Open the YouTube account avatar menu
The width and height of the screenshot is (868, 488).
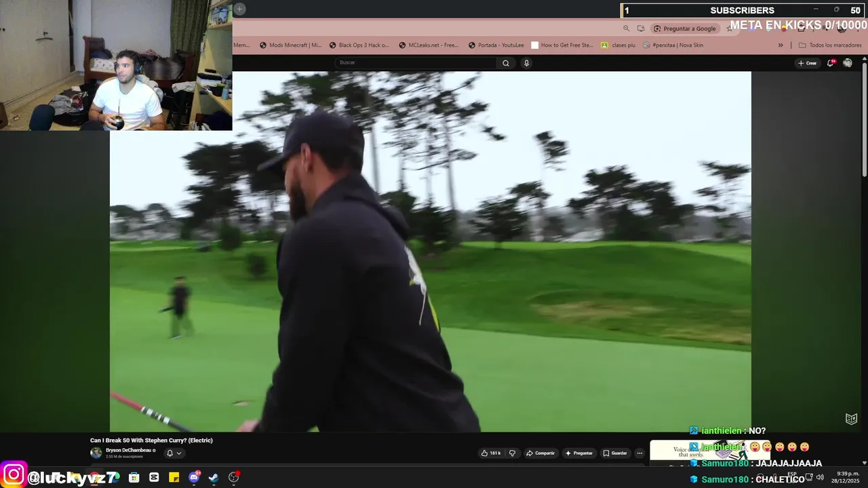tap(847, 63)
